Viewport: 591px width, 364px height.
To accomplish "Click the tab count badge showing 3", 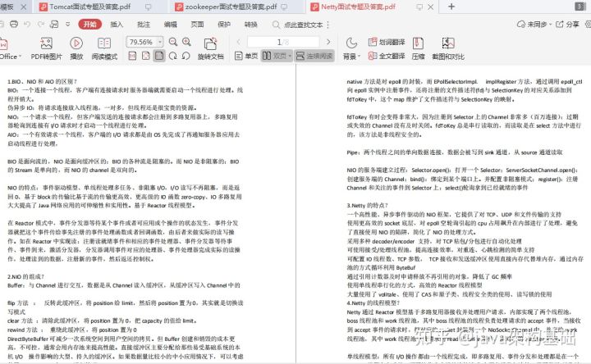I will (x=580, y=7).
